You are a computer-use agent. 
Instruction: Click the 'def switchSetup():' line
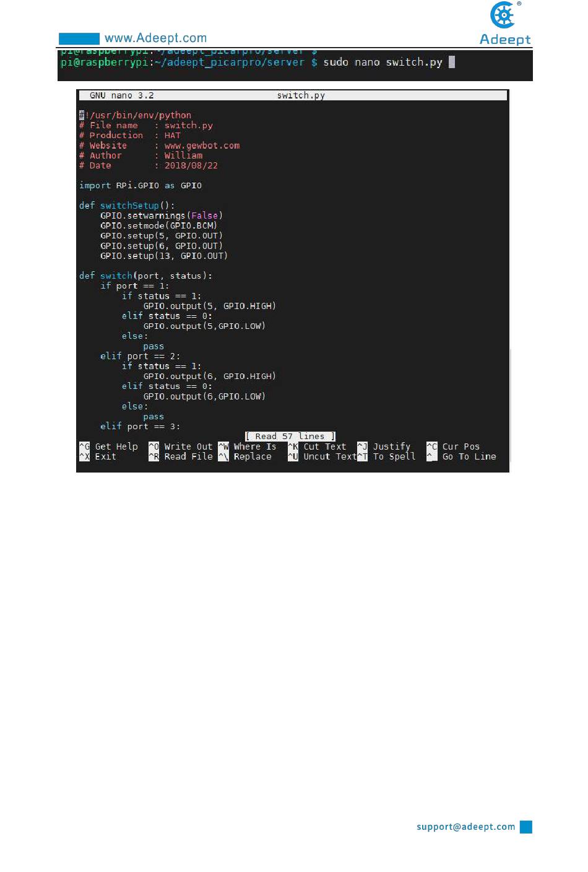click(127, 206)
